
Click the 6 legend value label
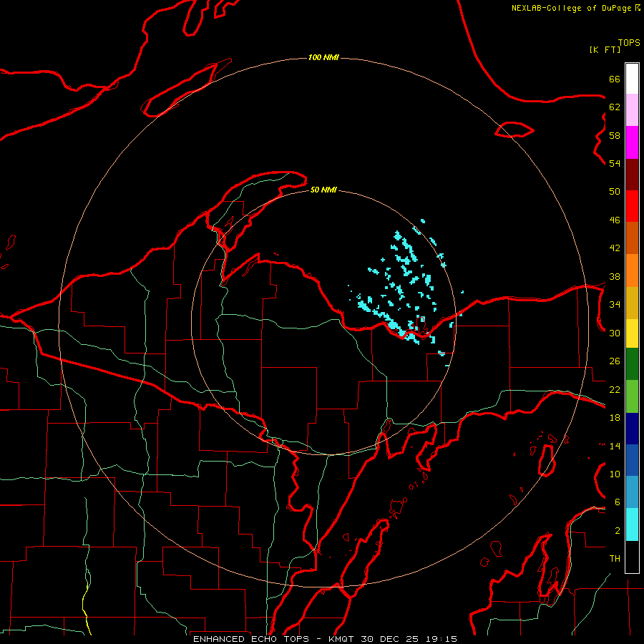point(618,502)
